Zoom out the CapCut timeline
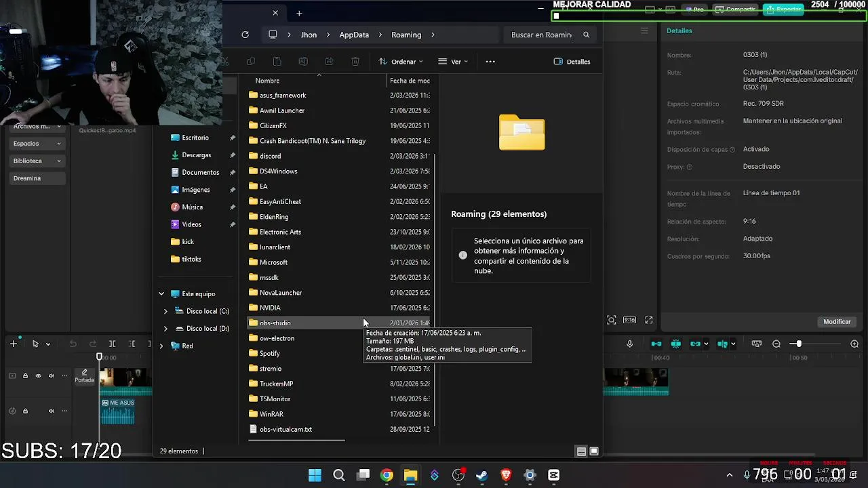The width and height of the screenshot is (868, 488). (776, 344)
